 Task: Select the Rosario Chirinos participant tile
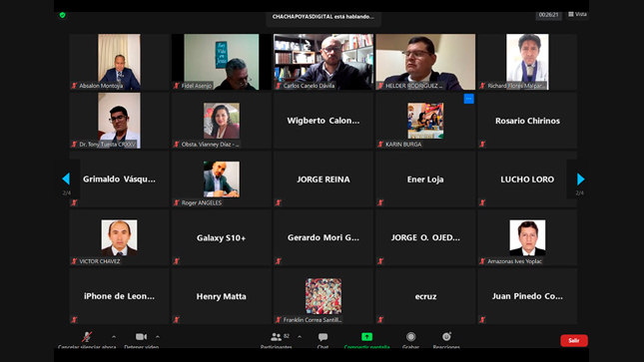pyautogui.click(x=527, y=121)
